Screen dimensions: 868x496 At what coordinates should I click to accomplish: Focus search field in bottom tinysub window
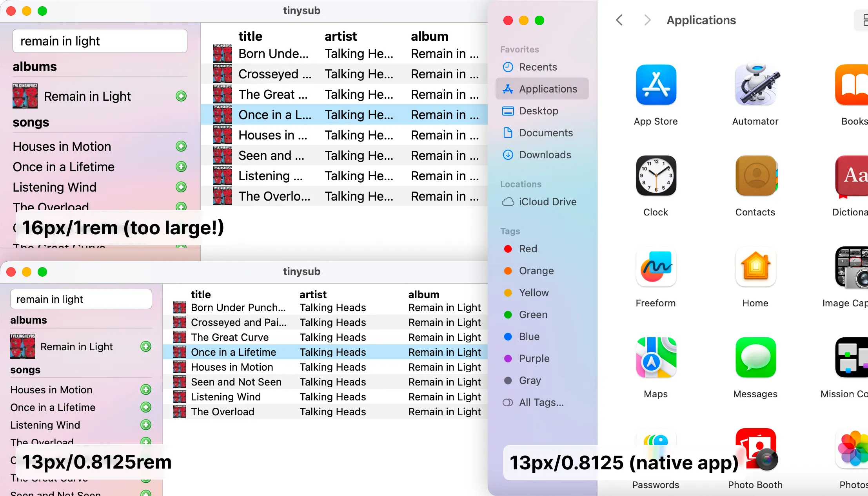[81, 299]
